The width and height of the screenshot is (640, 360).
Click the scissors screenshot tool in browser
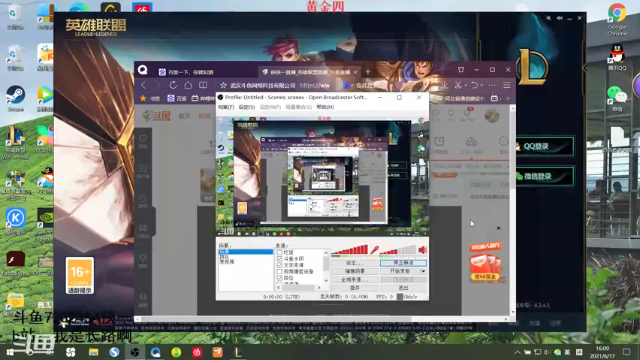tap(458, 85)
